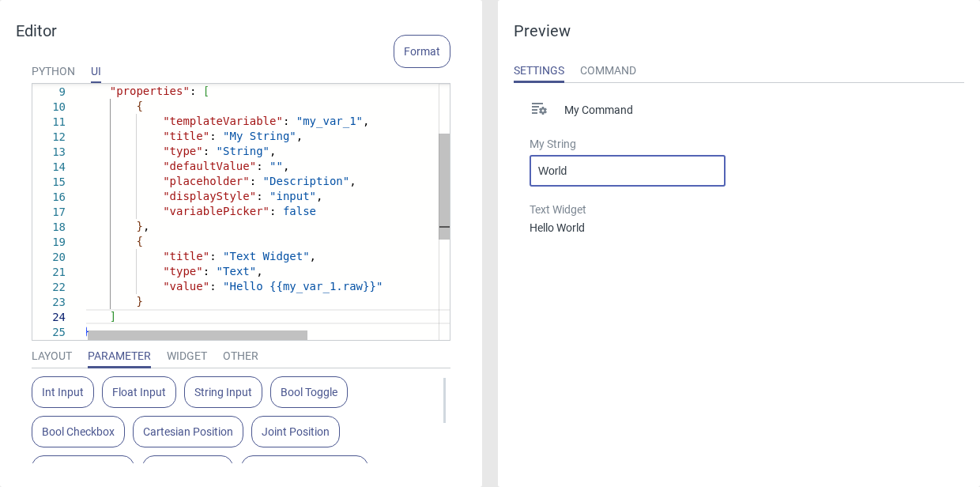Image resolution: width=980 pixels, height=487 pixels.
Task: Insert a Cartesian Position parameter
Action: tap(188, 432)
